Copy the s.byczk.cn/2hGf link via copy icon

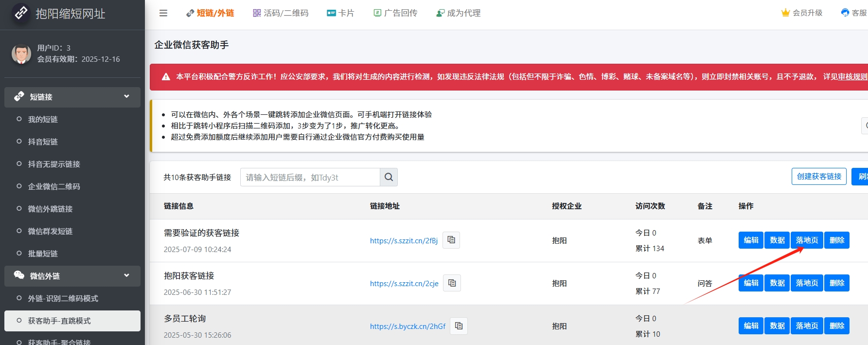pos(459,326)
